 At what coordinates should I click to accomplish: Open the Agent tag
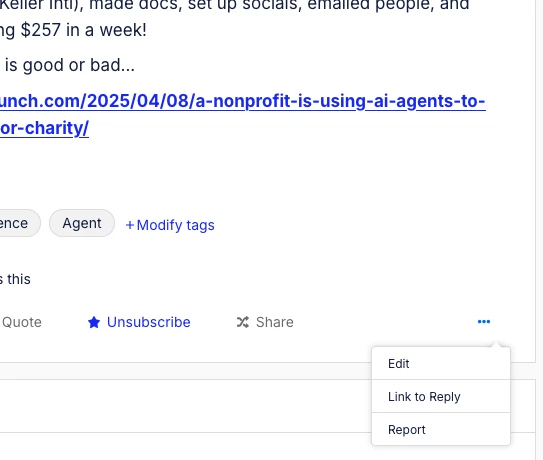coord(82,223)
